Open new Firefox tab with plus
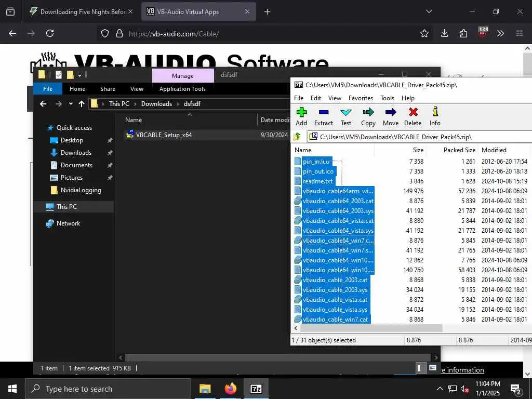Screen dimensions: 532x399 [x=268, y=12]
